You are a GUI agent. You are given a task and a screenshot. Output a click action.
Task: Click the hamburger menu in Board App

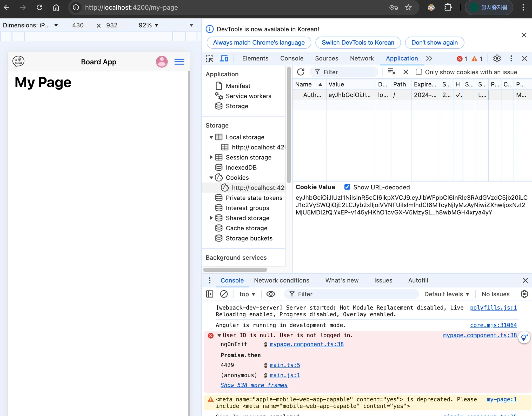pyautogui.click(x=179, y=62)
